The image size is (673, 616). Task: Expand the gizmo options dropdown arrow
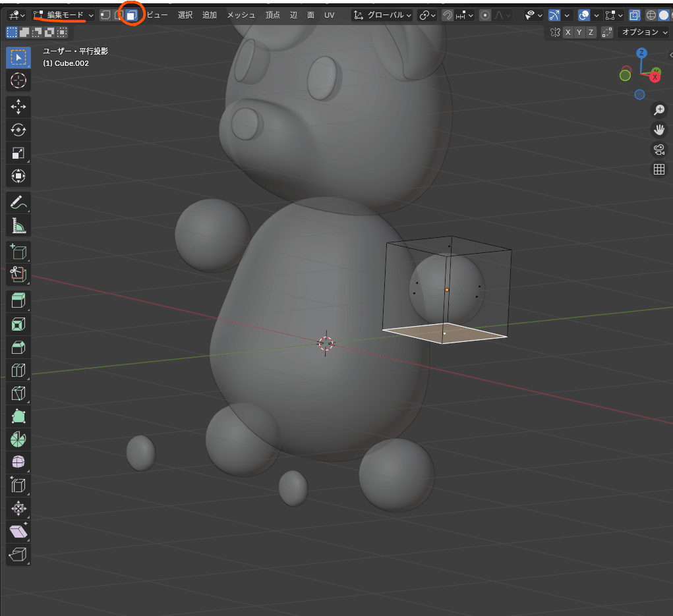pos(567,15)
